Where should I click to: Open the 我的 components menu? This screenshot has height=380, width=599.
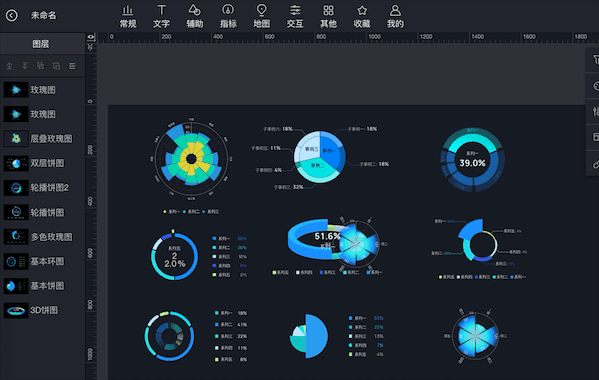395,16
